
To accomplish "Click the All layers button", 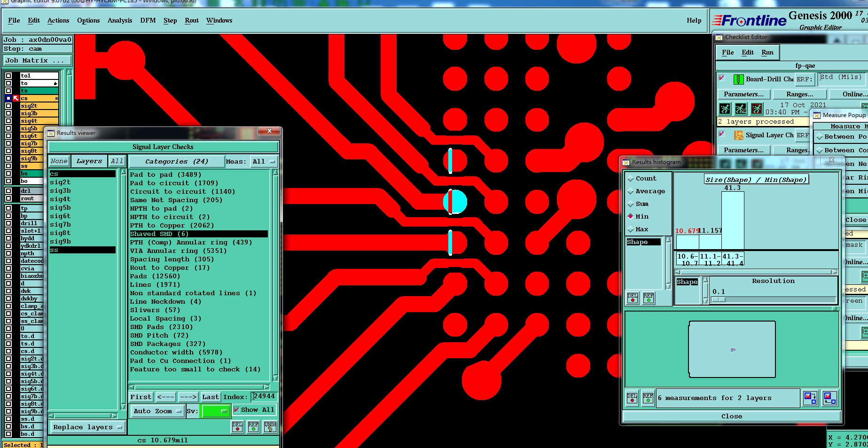I will click(117, 161).
